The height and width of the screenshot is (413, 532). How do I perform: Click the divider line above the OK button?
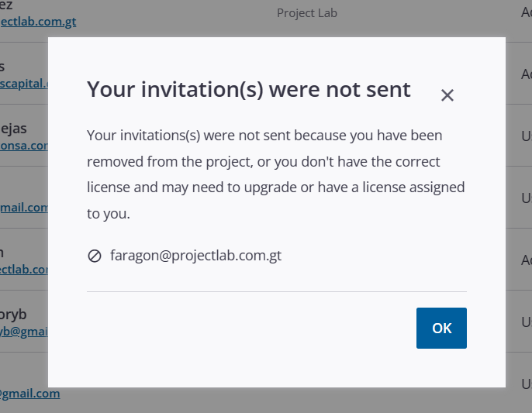276,291
